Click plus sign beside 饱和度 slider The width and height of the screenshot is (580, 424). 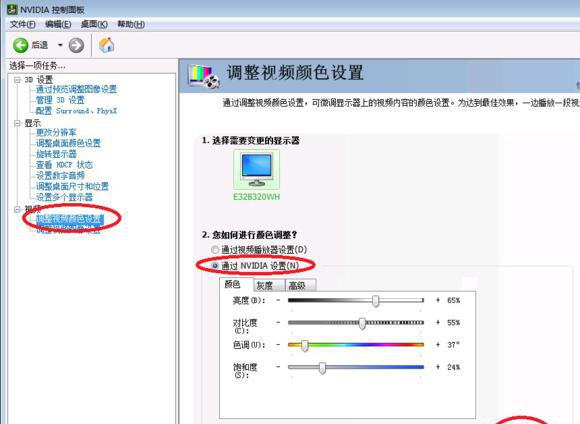click(x=438, y=367)
